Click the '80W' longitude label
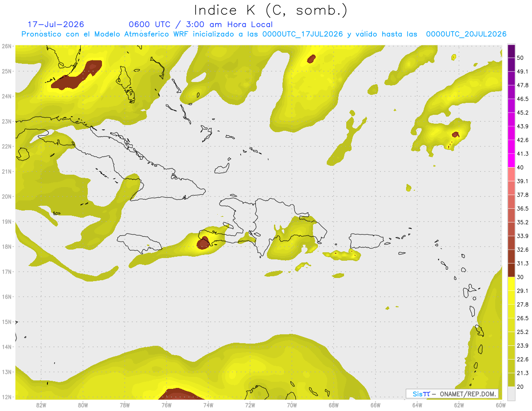 (83, 405)
